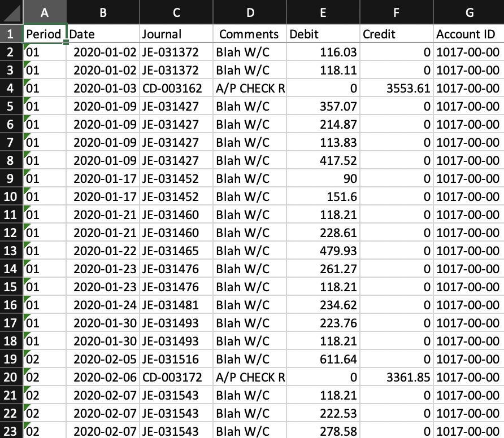Select date cell 2020-01-24
Image resolution: width=504 pixels, height=438 pixels.
103,304
